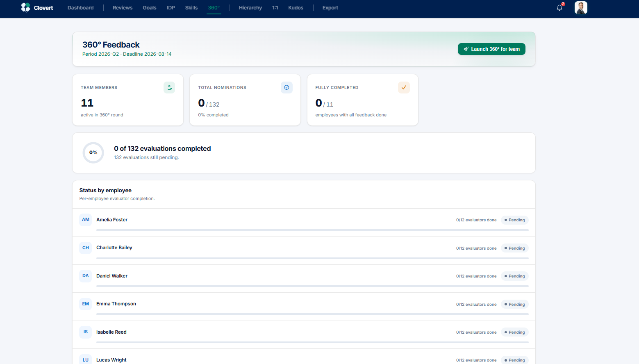
Task: Go to the Kudos tab
Action: pyautogui.click(x=296, y=8)
